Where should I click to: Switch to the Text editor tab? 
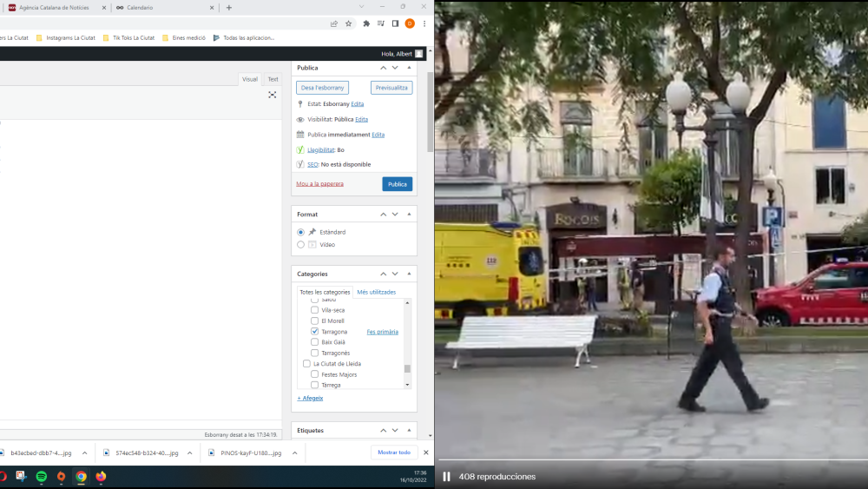click(273, 79)
